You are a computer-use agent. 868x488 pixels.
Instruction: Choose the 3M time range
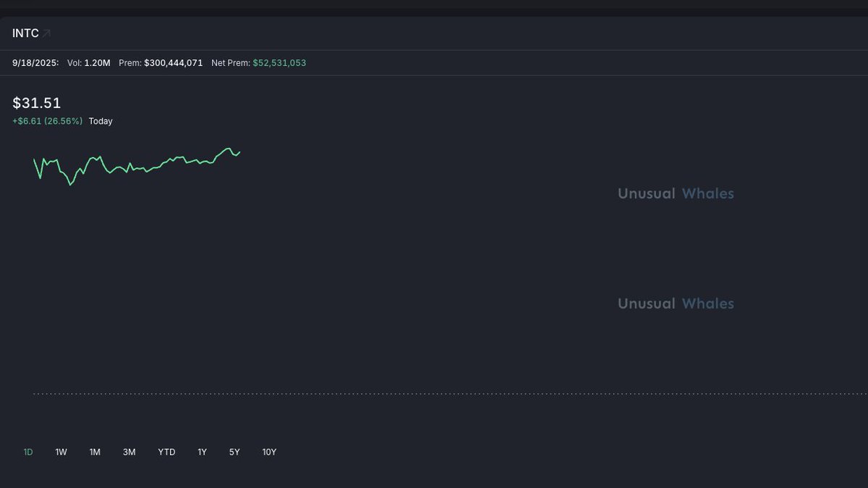(129, 452)
